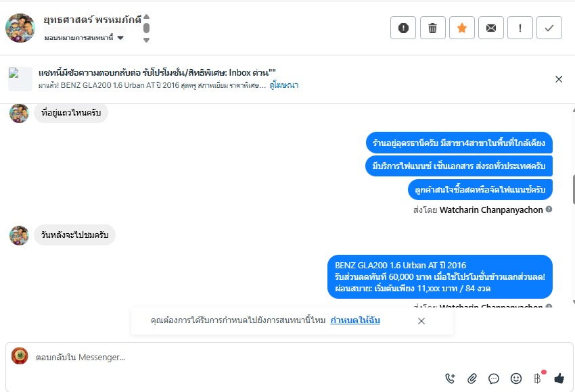Step up arrow beside contact name
The image size is (575, 392).
point(146,16)
